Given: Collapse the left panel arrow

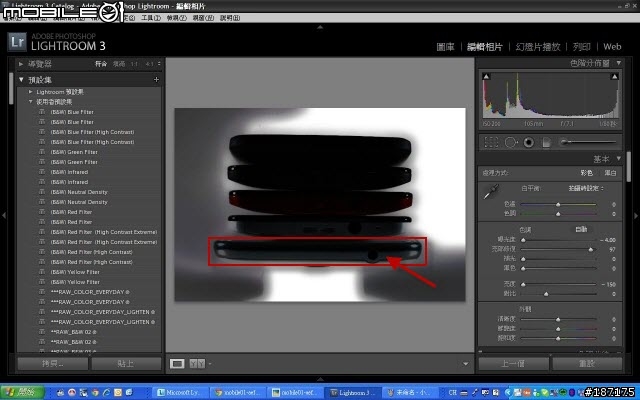Looking at the screenshot, I should 4,215.
